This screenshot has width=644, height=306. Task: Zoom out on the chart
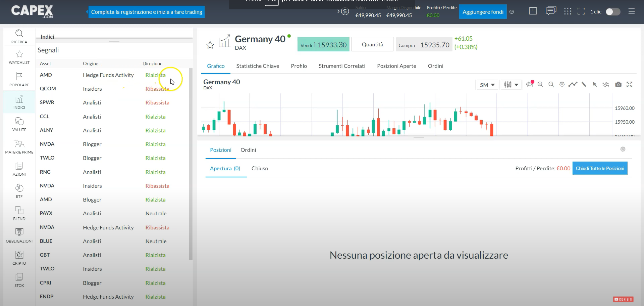(551, 84)
